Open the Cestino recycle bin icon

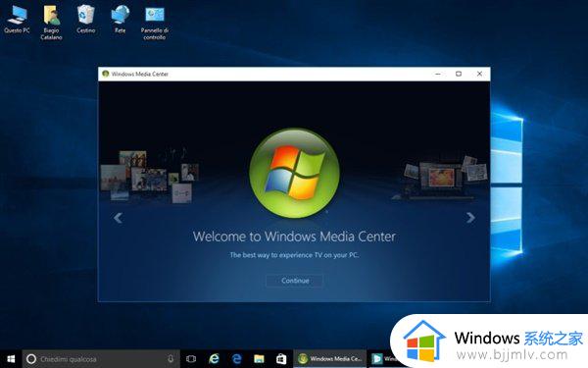coord(86,20)
